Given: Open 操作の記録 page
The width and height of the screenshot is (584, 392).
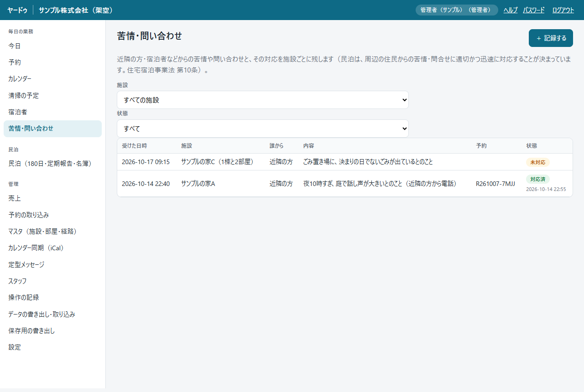Looking at the screenshot, I should (x=52, y=298).
